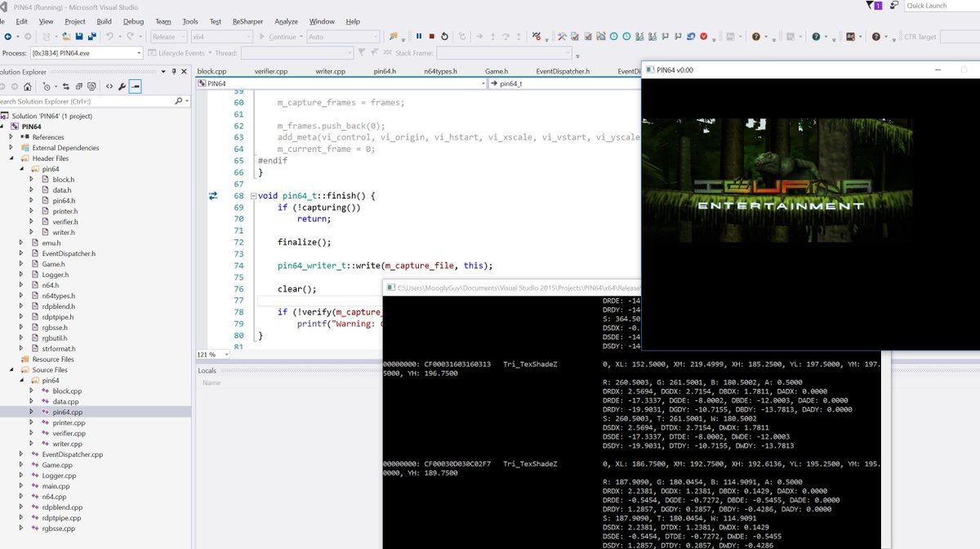Collapse the finish() function at line 68
The image size is (980, 549).
coord(252,196)
